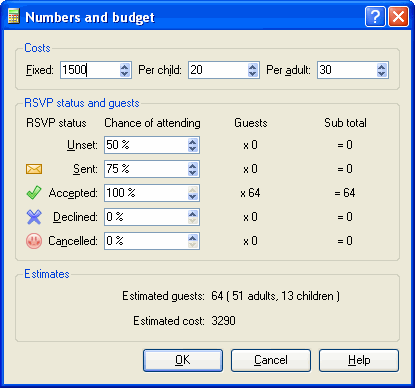The image size is (415, 388).
Task: Click the Estimates group label
Action: 47,274
